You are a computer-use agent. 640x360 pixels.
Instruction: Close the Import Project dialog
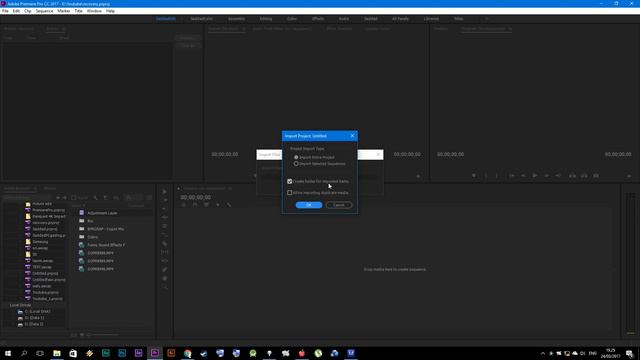tap(352, 136)
